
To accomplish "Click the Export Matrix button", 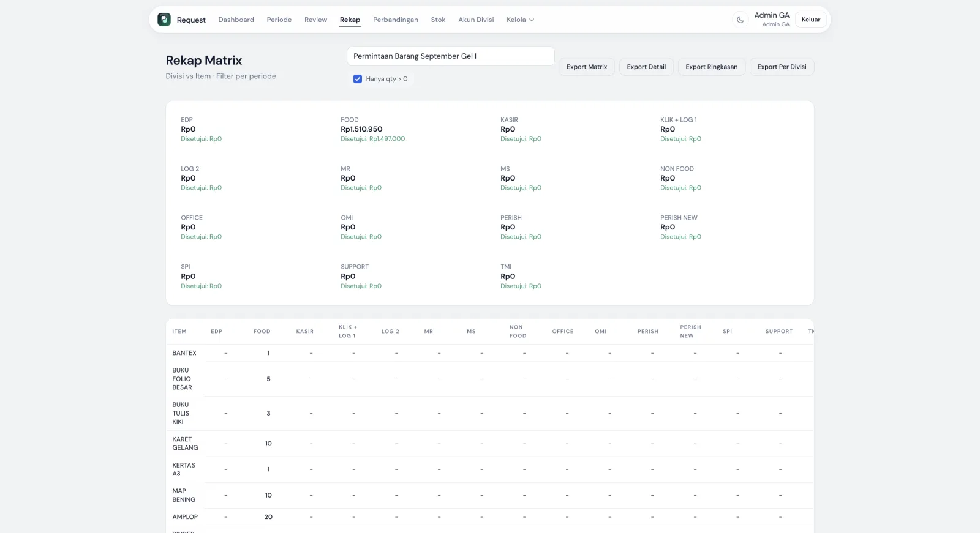I will pyautogui.click(x=587, y=67).
